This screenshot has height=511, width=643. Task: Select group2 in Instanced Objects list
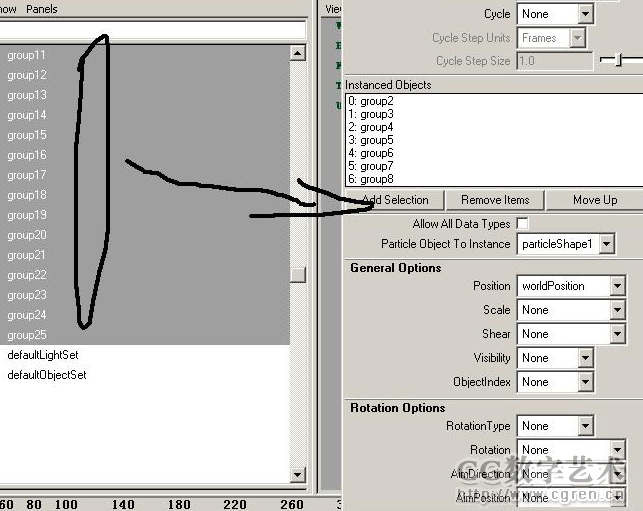coord(377,101)
